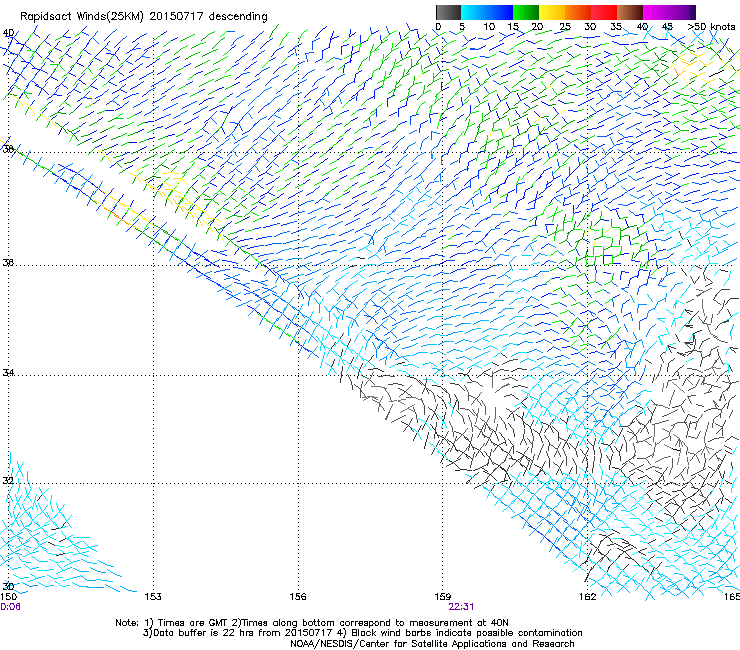Select longitude label '150' on bottom axis

coord(8,597)
